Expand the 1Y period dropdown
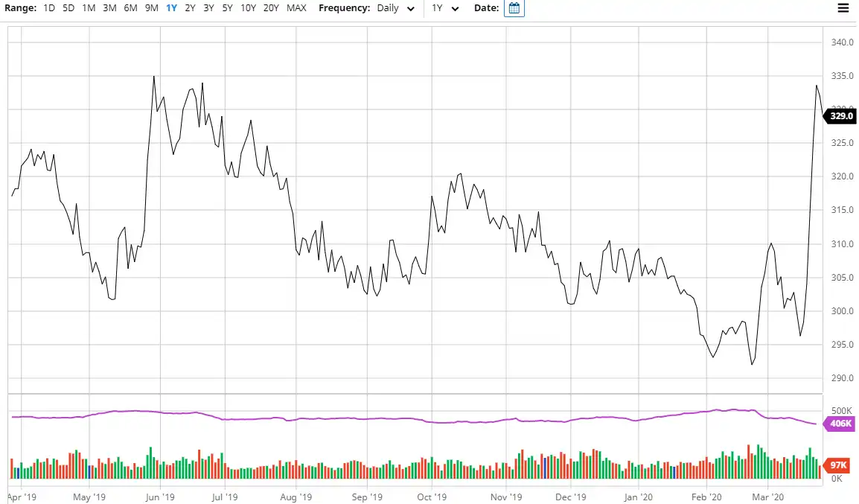Viewport: 859px width, 504px height. 445,8
